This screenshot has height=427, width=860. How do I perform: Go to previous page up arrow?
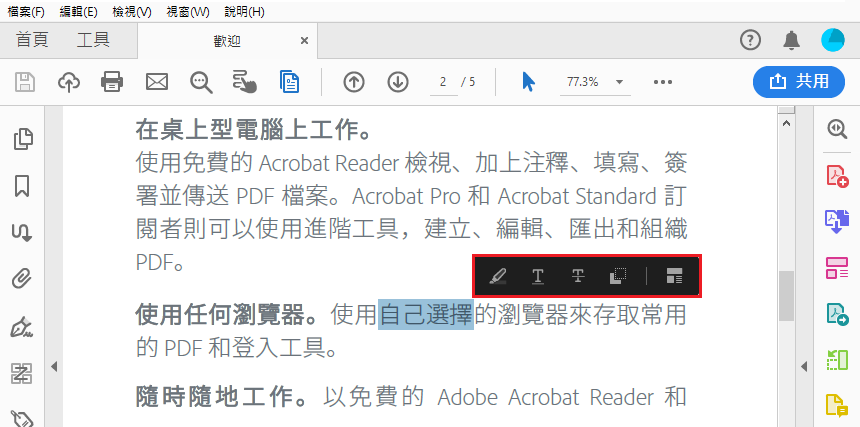[354, 82]
